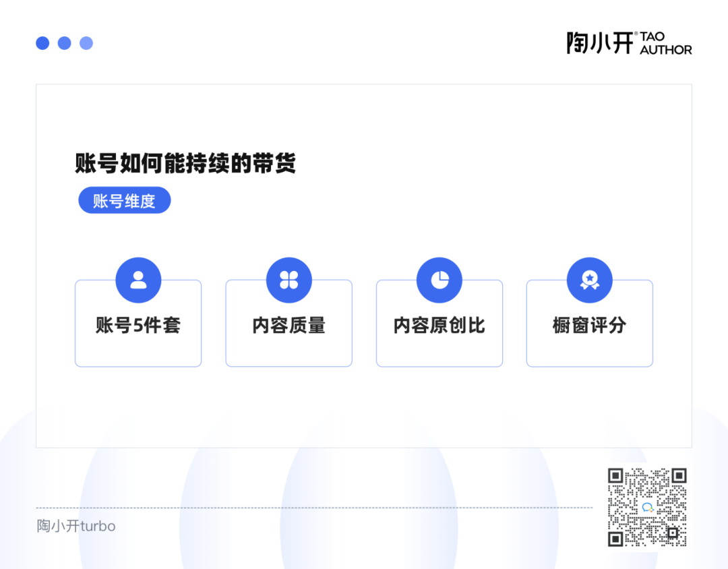Image resolution: width=728 pixels, height=569 pixels.
Task: Open the 内容质量 card
Action: tap(289, 324)
